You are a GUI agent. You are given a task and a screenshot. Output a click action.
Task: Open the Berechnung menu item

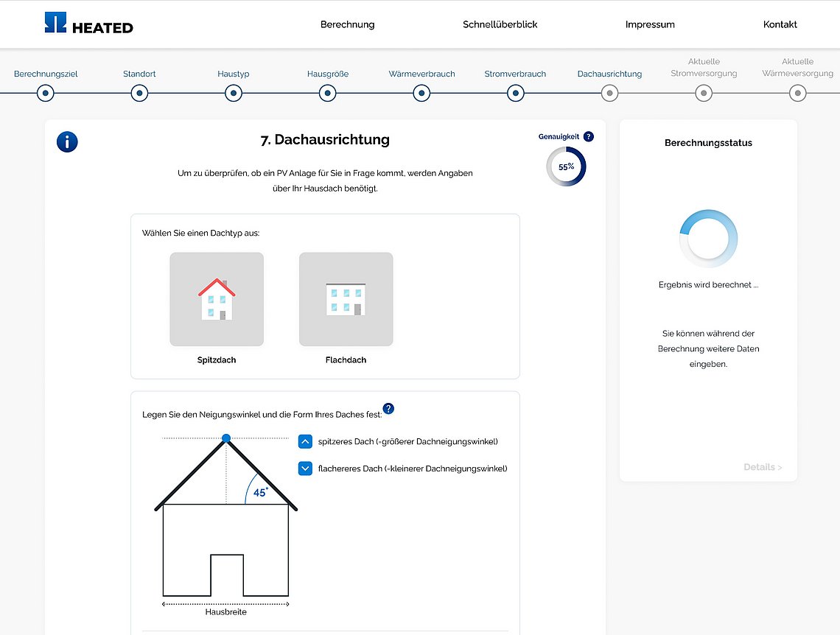point(347,24)
